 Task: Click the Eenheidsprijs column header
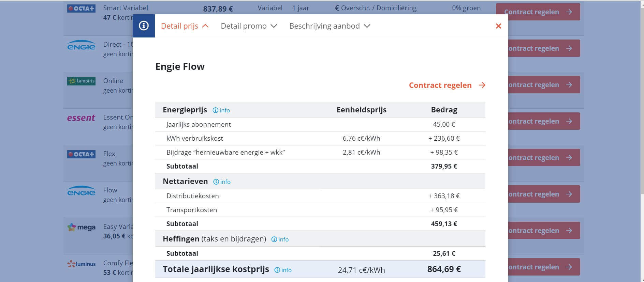(x=361, y=110)
